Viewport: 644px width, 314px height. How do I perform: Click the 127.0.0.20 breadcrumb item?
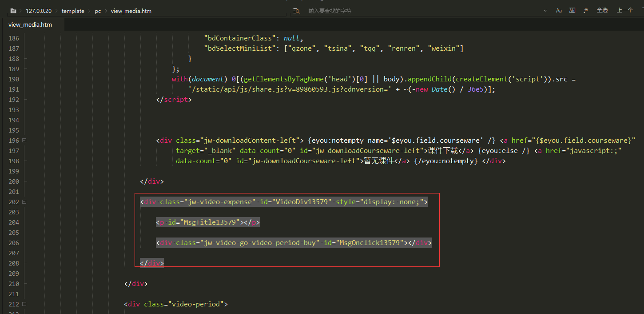tap(38, 11)
